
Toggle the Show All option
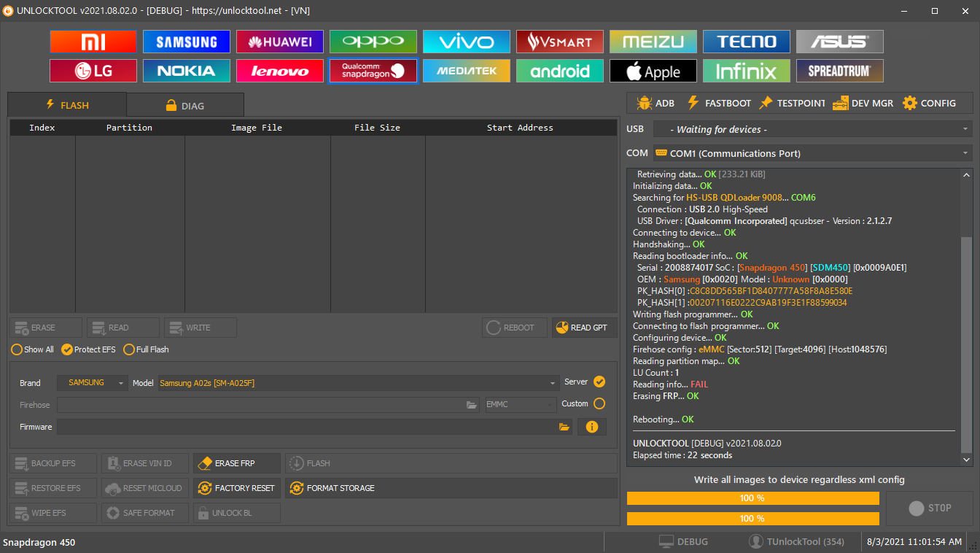(33, 349)
